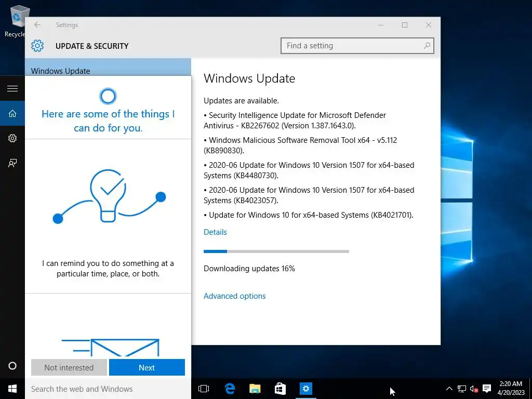The image size is (532, 399).
Task: Click the Cortana circle icon in the sidebar
Action: pos(12,366)
